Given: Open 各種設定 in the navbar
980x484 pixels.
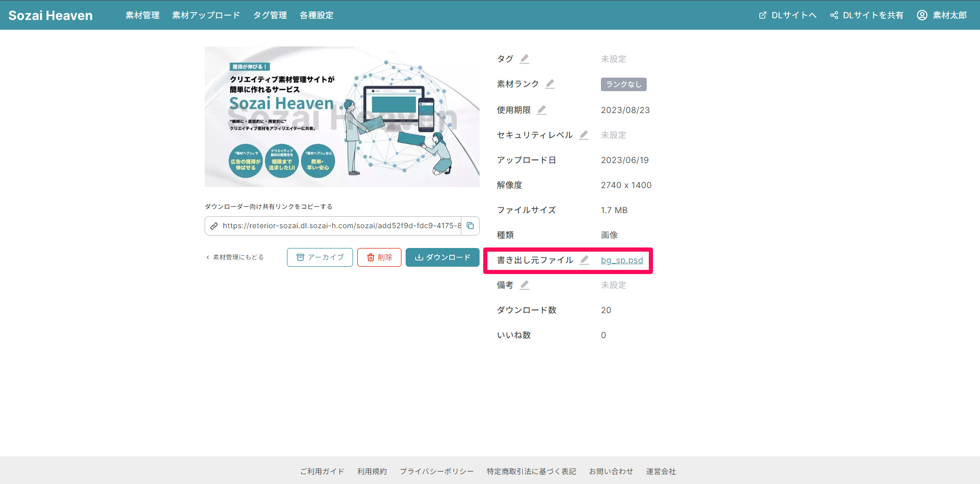Looking at the screenshot, I should (317, 15).
